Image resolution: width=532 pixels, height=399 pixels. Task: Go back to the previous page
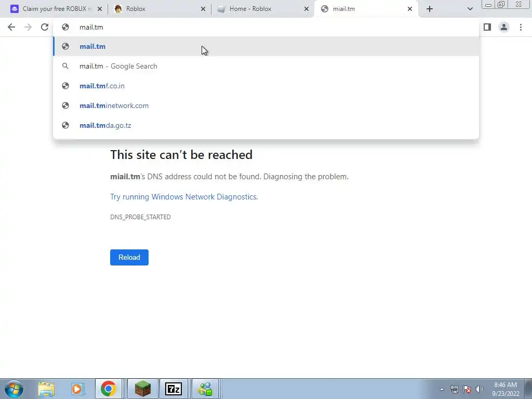coord(11,27)
